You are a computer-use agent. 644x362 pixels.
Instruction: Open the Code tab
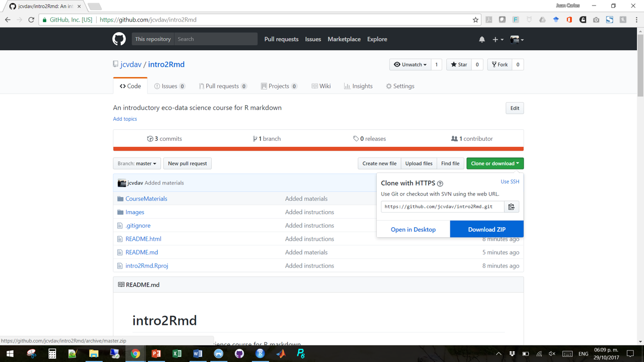coord(130,86)
